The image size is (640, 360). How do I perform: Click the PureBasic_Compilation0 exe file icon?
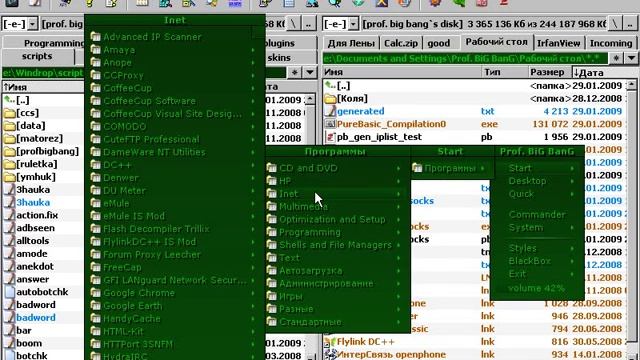[330, 124]
